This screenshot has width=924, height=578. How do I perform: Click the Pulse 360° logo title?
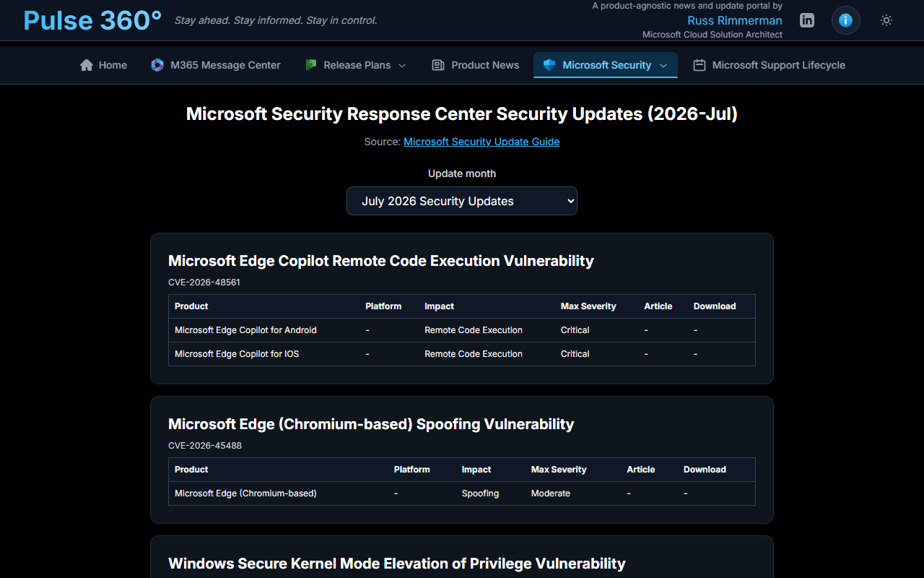click(x=92, y=20)
